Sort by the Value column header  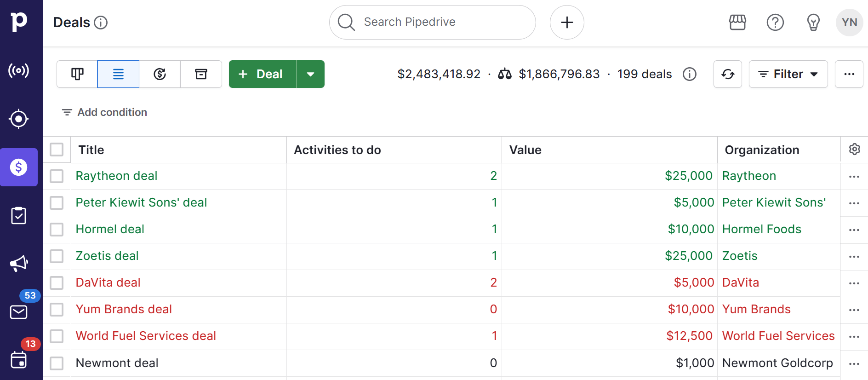[x=525, y=150]
